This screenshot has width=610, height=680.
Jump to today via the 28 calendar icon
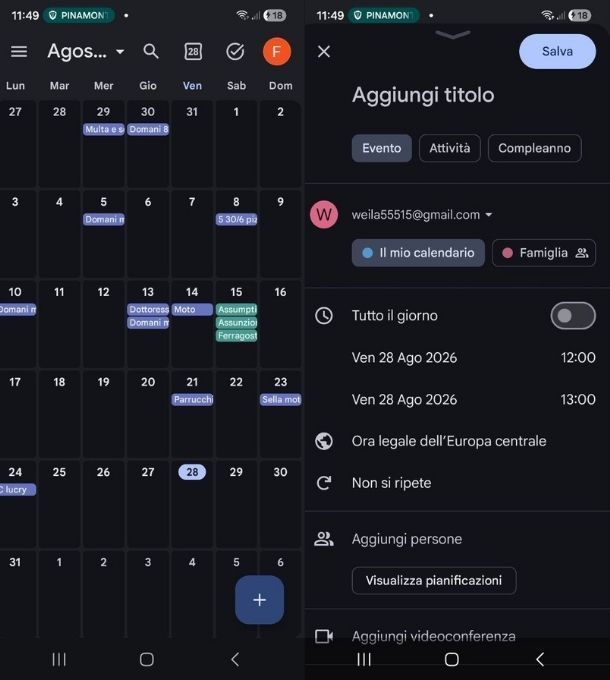193,51
